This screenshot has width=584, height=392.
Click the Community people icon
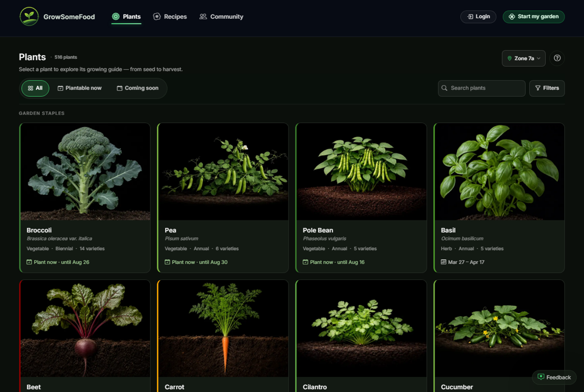pyautogui.click(x=203, y=17)
